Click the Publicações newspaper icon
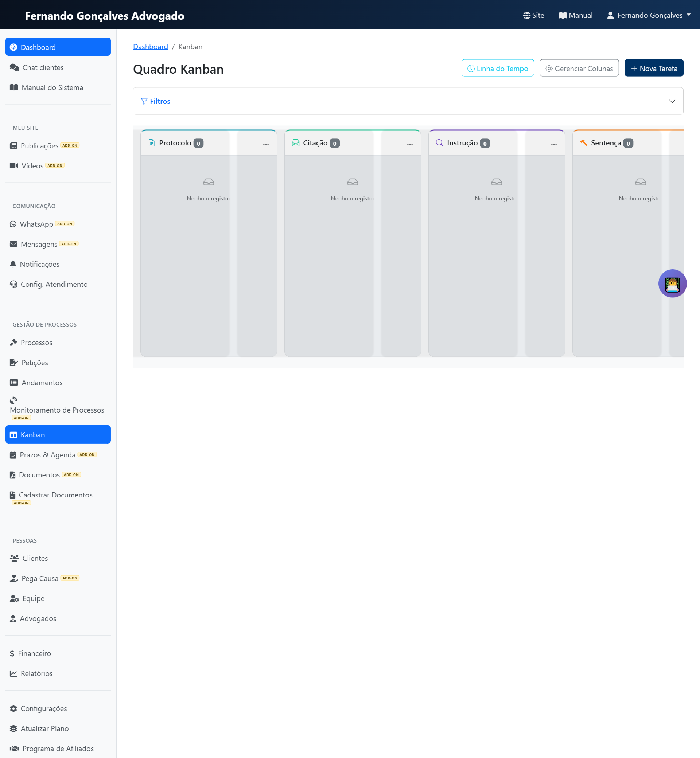Screen dimensions: 700x758 click(13, 145)
